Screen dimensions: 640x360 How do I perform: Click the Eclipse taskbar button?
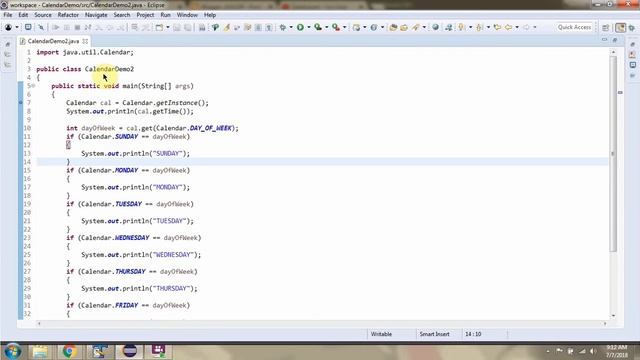click(130, 351)
